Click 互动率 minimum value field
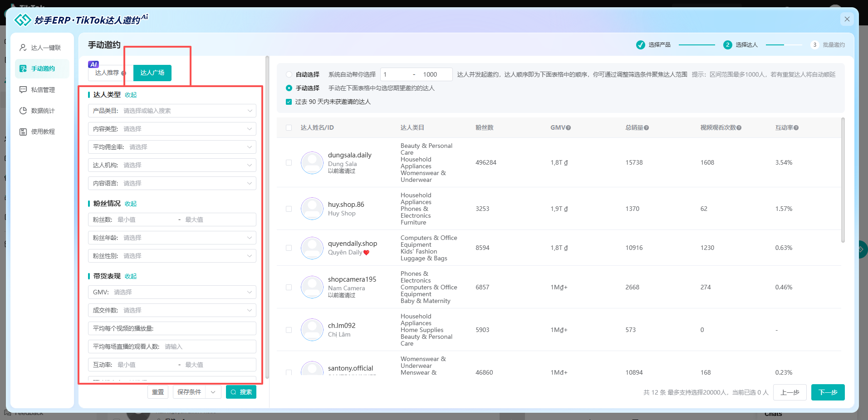The width and height of the screenshot is (868, 420). [145, 365]
